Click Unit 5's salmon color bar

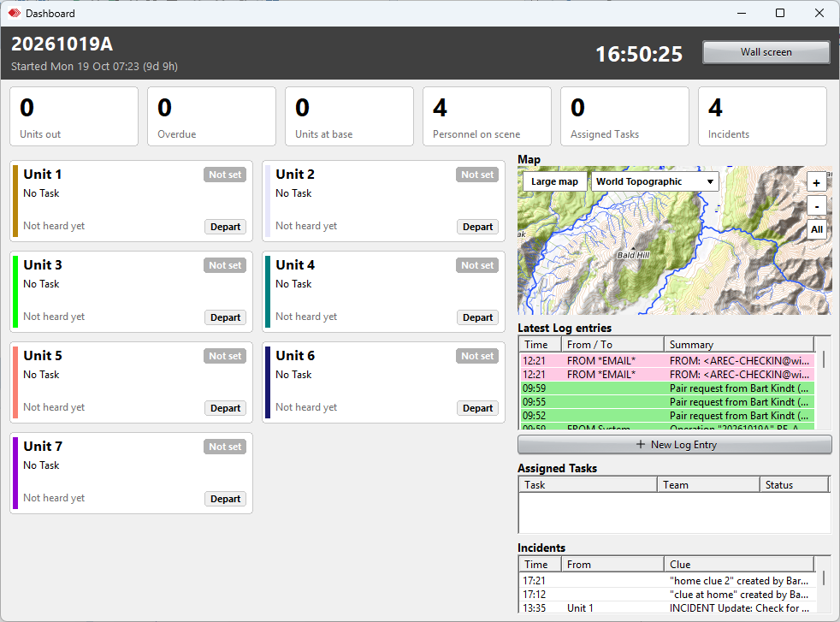click(x=15, y=382)
